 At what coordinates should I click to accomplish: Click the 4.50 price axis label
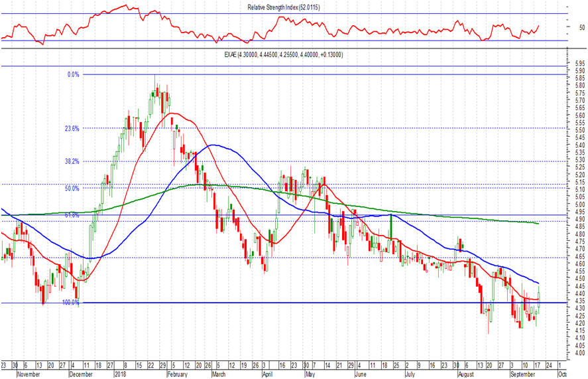point(579,279)
